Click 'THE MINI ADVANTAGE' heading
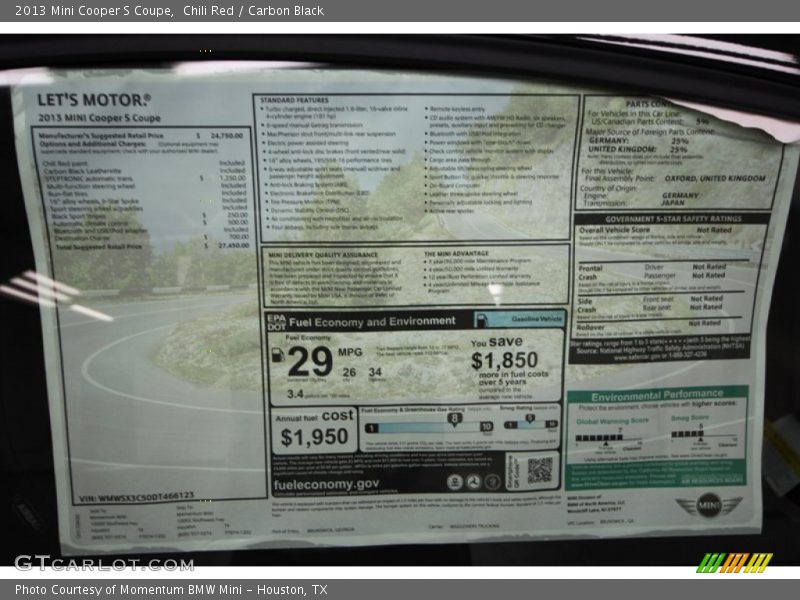The height and width of the screenshot is (600, 800). coord(456,253)
